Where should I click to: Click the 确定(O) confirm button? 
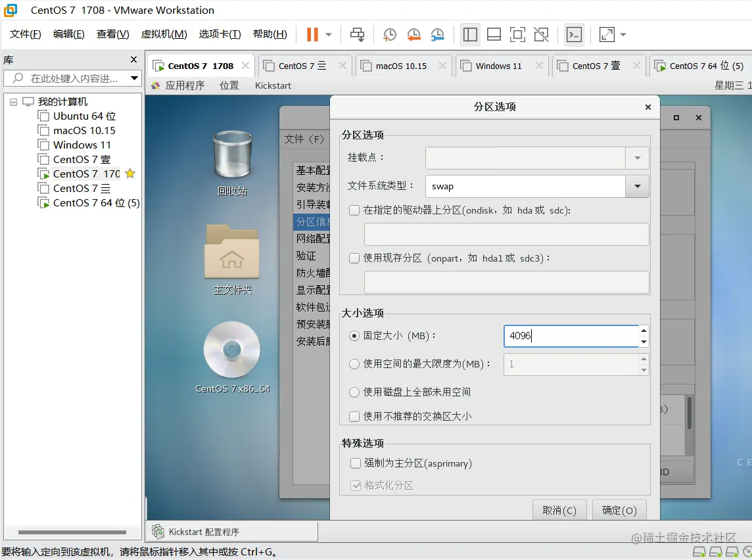click(619, 510)
